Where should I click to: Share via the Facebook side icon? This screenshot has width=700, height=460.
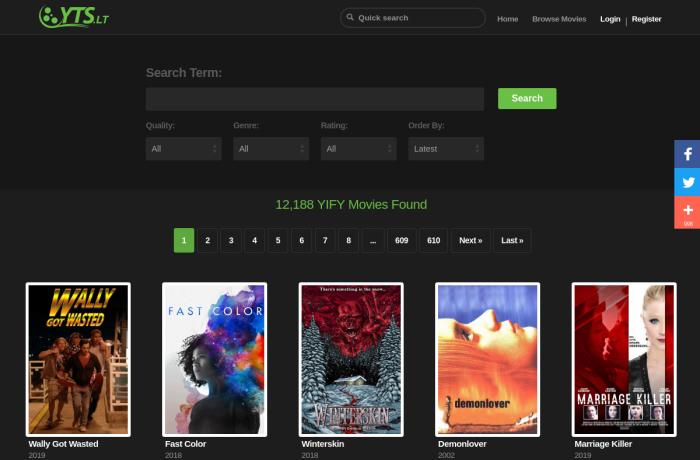(688, 154)
